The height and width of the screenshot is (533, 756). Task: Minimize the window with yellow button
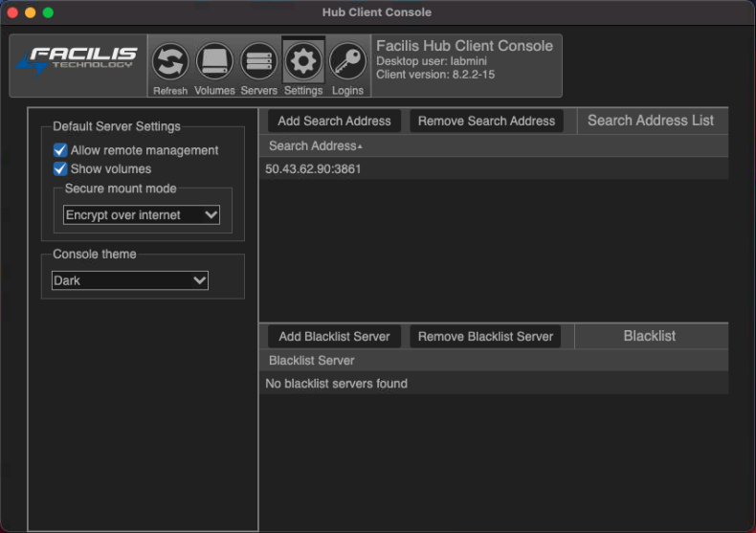[31, 12]
